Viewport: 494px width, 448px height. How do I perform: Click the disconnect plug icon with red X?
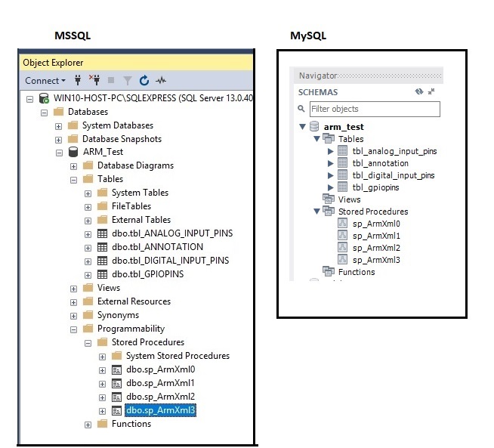94,80
